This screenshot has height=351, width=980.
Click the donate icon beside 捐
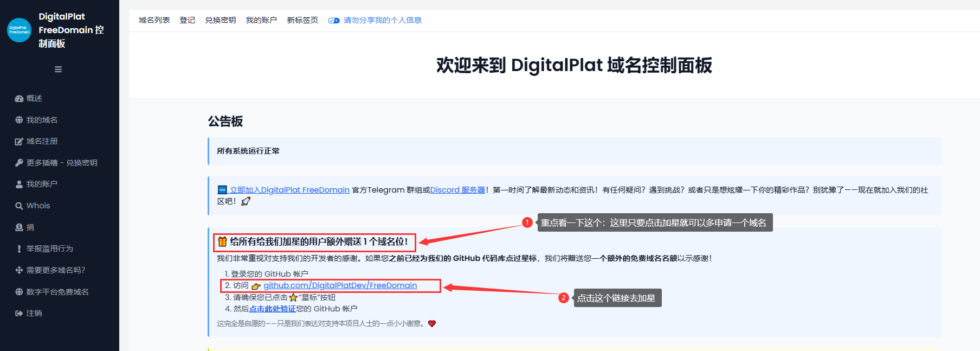click(19, 227)
